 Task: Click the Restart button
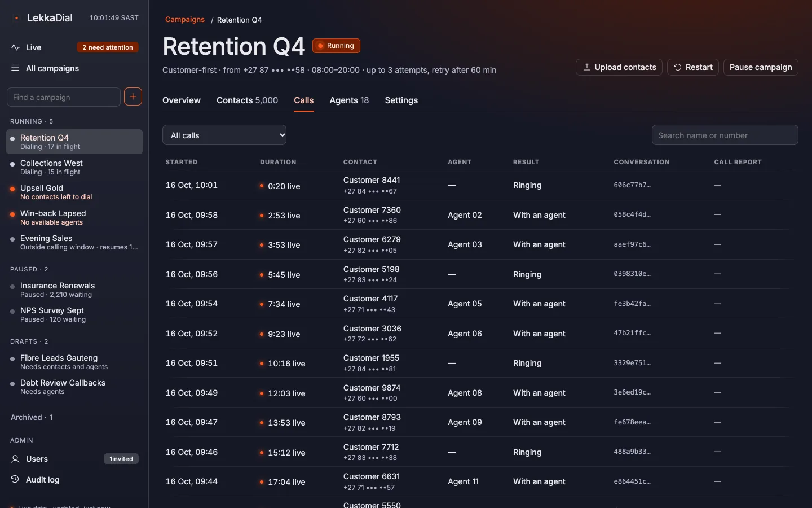click(693, 67)
